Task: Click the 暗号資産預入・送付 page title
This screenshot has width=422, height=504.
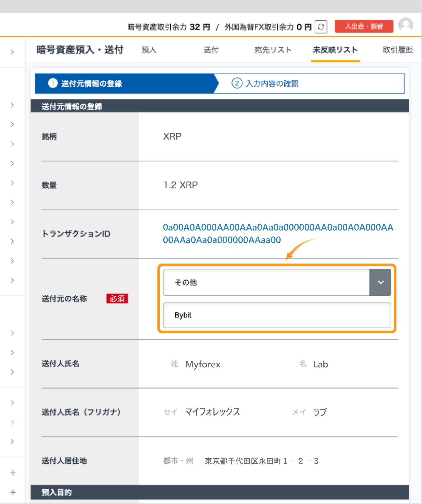Action: click(x=80, y=50)
